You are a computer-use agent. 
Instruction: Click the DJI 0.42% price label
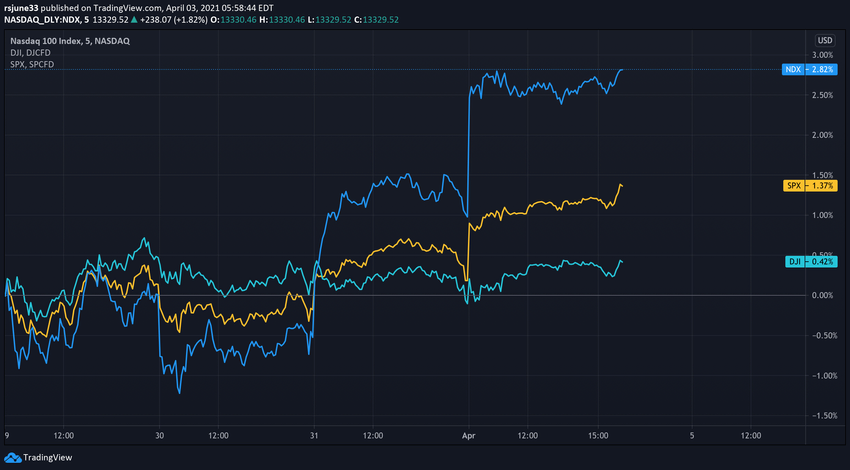point(811,262)
